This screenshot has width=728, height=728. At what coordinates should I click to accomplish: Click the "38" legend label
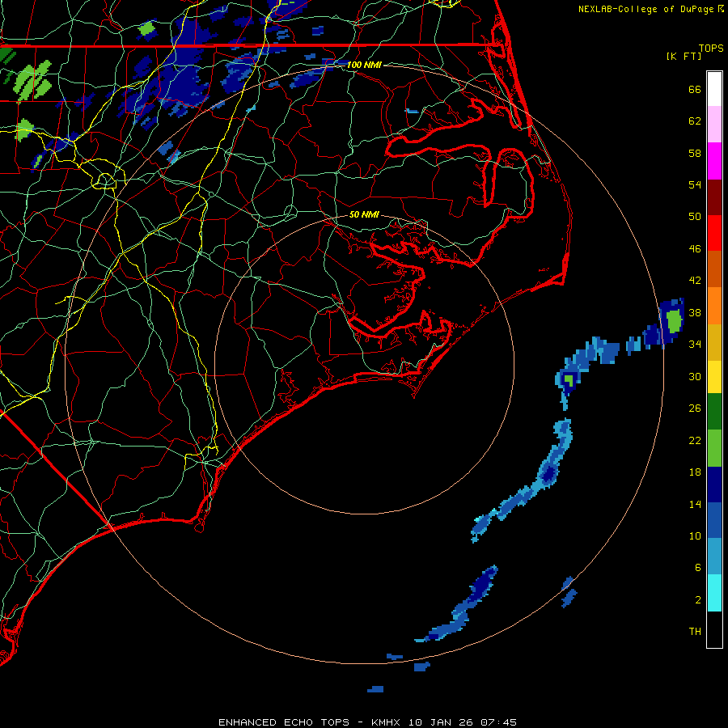(x=695, y=313)
